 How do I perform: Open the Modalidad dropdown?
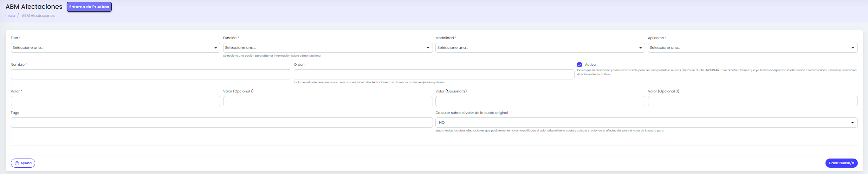click(x=540, y=48)
